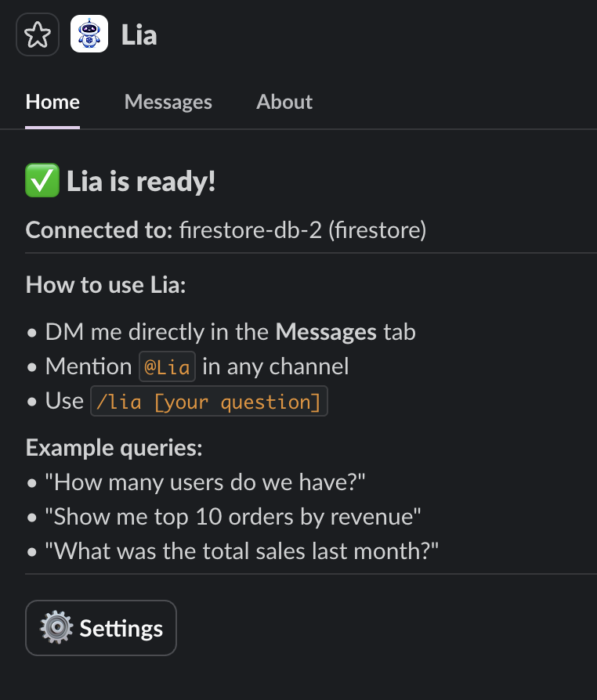Switch to the Home tab

click(52, 102)
